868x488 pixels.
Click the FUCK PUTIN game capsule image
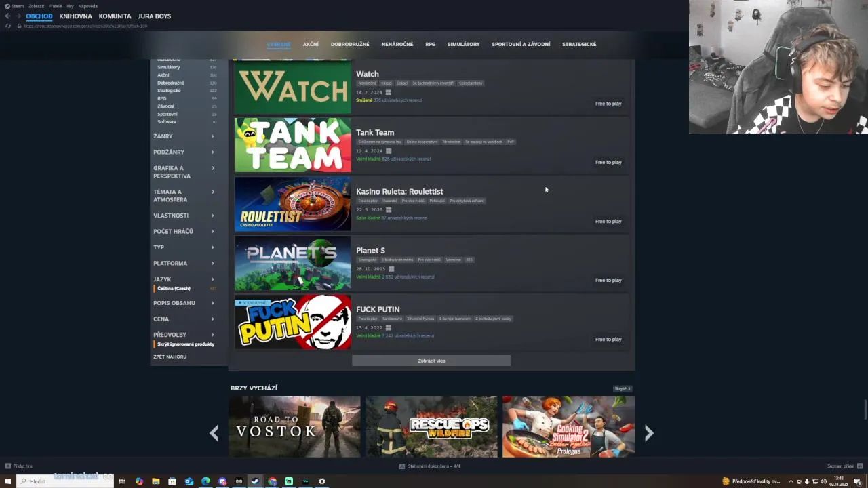point(293,322)
